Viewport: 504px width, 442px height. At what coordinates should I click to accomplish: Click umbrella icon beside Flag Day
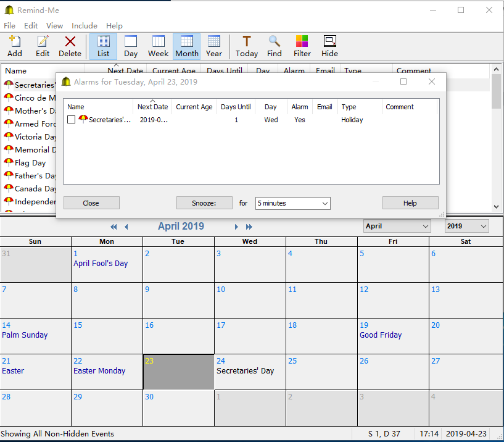click(9, 162)
